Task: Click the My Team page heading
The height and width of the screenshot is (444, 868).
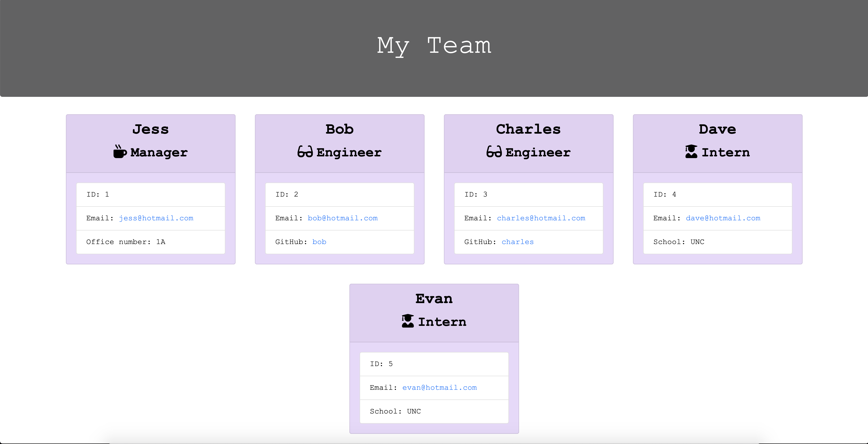Action: tap(434, 46)
